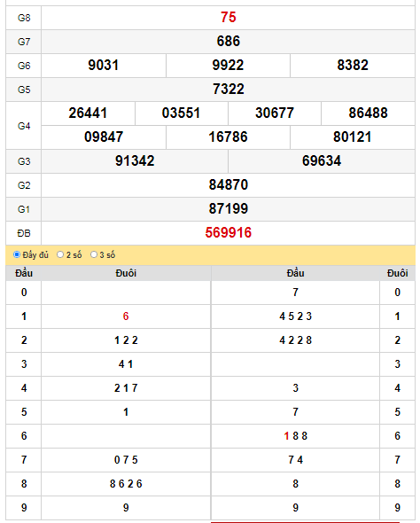
Task: Click G4 number 26441
Action: pos(88,113)
